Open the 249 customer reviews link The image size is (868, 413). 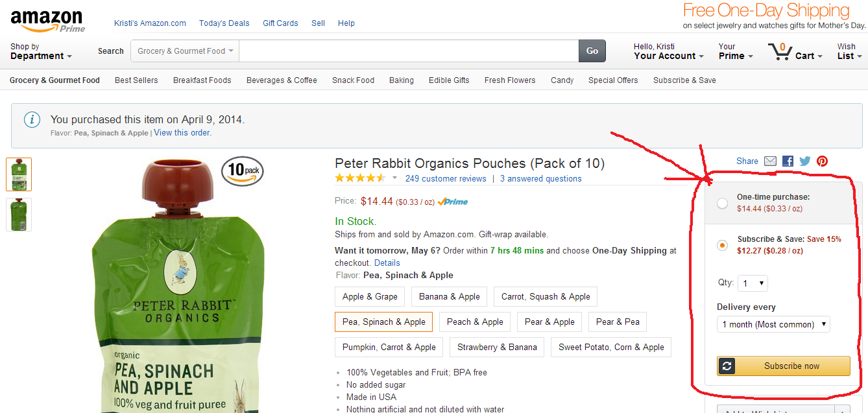click(446, 179)
